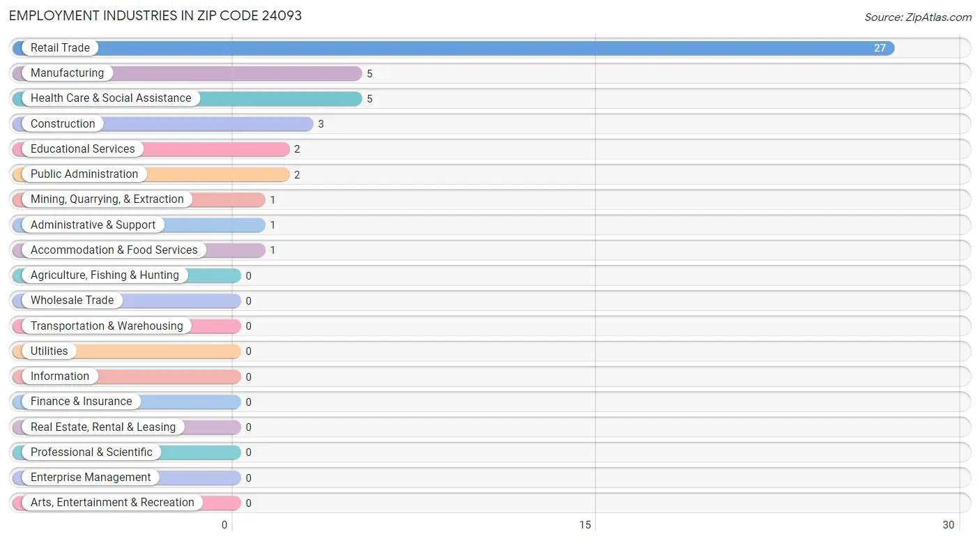
Task: Click the value 0 beside Wholesale Trade bar
Action: click(249, 301)
